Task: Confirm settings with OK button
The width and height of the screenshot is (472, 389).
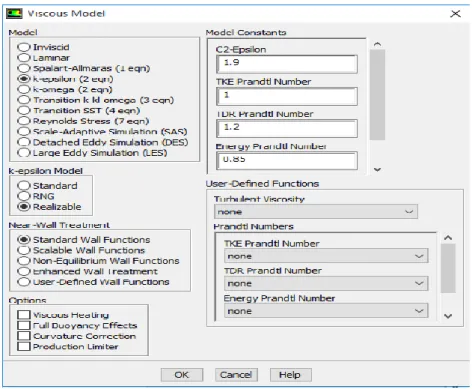Action: pos(182,375)
